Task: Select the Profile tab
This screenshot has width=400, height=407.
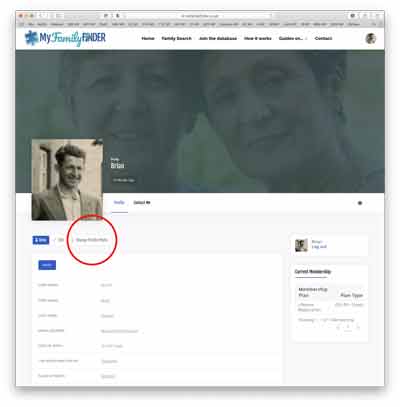Action: coord(119,202)
